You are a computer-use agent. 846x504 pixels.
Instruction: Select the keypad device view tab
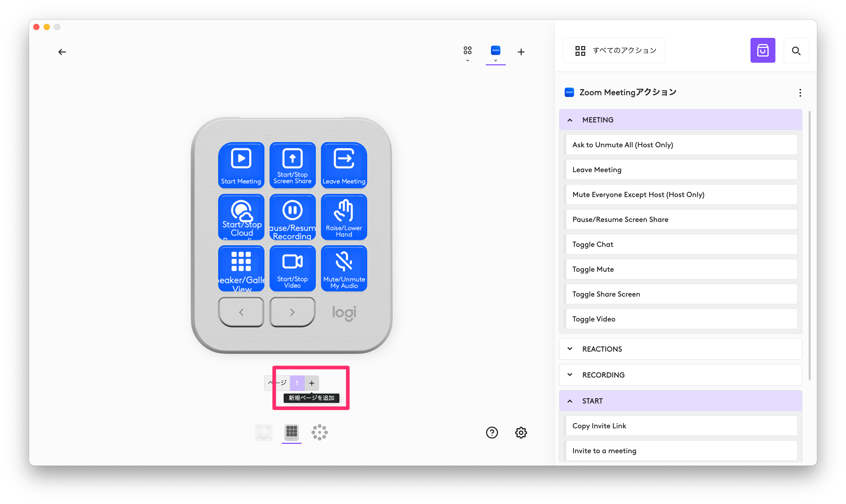pyautogui.click(x=291, y=432)
